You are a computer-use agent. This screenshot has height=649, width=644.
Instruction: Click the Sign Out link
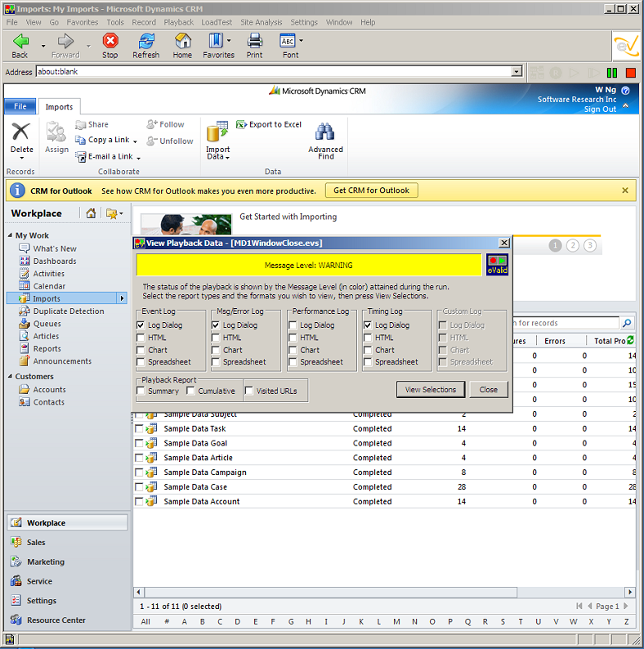600,110
